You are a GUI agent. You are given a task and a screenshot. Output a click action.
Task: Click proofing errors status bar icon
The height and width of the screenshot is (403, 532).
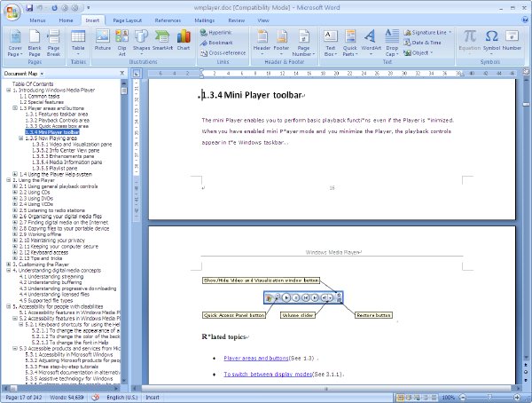tap(96, 397)
